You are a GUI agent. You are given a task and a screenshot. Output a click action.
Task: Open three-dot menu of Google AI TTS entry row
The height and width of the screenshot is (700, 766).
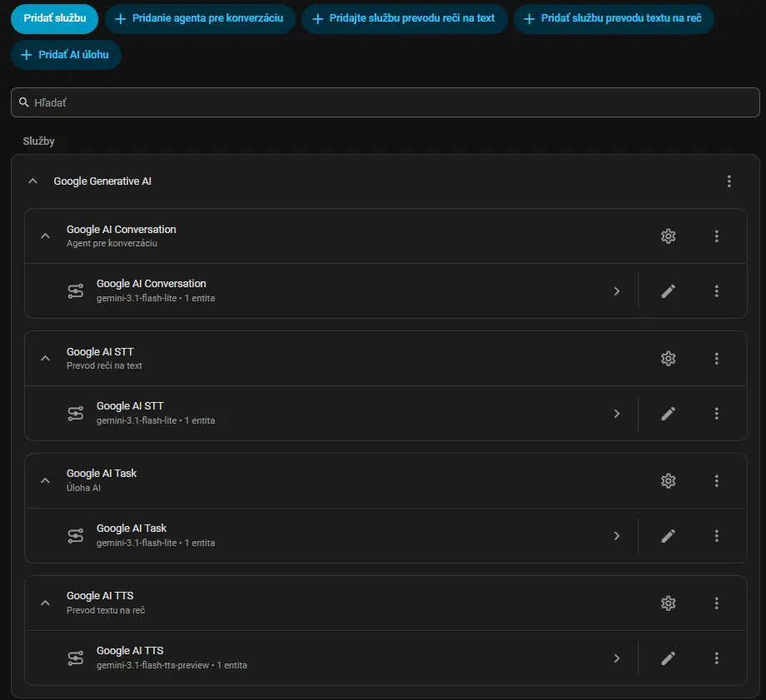click(717, 658)
